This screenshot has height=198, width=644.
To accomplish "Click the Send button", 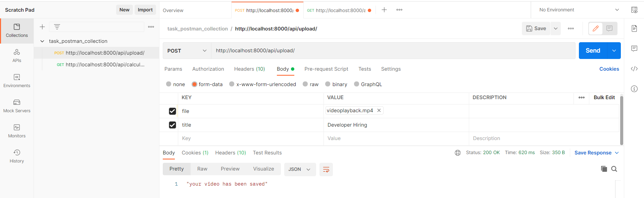I will pyautogui.click(x=593, y=51).
